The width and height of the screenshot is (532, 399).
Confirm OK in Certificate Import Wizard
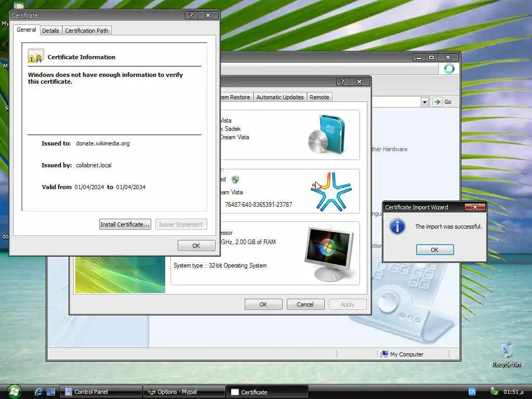pos(435,250)
